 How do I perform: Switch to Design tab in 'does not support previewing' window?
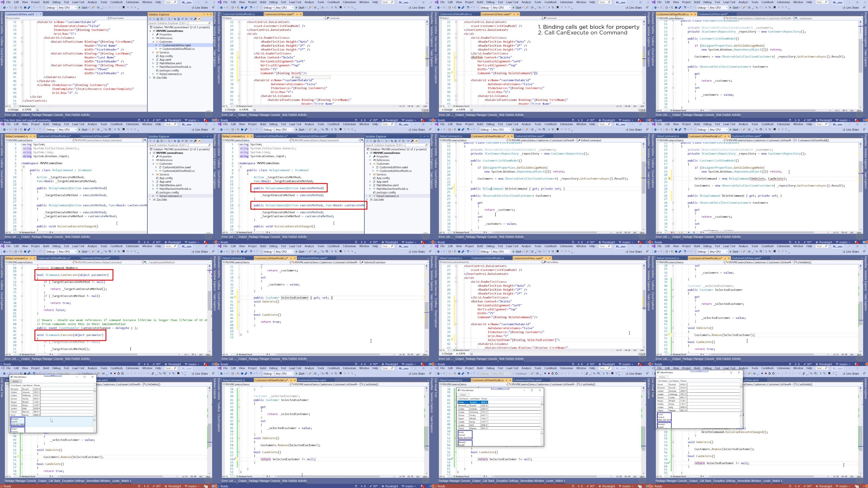(x=13, y=110)
